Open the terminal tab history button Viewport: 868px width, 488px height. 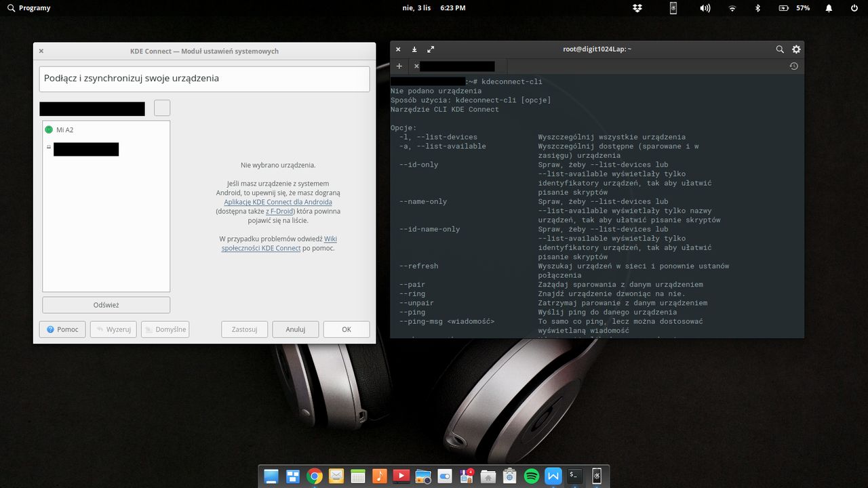(x=793, y=66)
